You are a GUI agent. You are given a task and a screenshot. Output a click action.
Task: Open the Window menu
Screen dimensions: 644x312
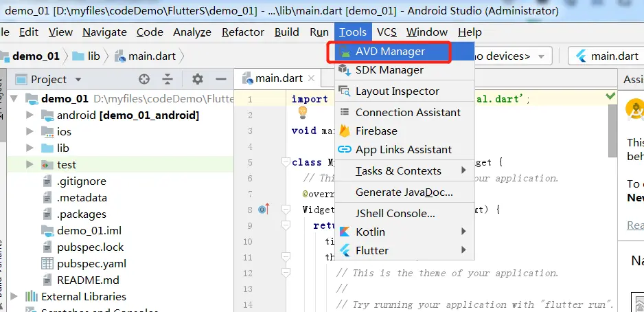[427, 32]
